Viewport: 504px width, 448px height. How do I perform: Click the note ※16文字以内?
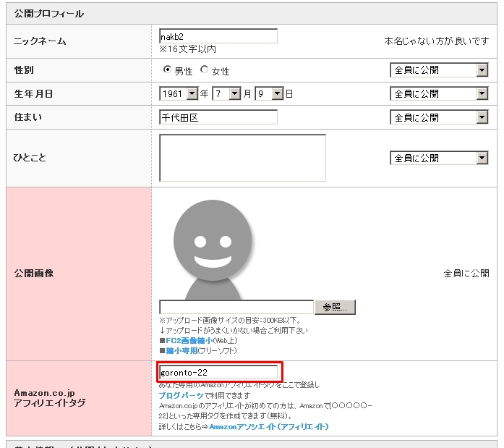point(187,49)
